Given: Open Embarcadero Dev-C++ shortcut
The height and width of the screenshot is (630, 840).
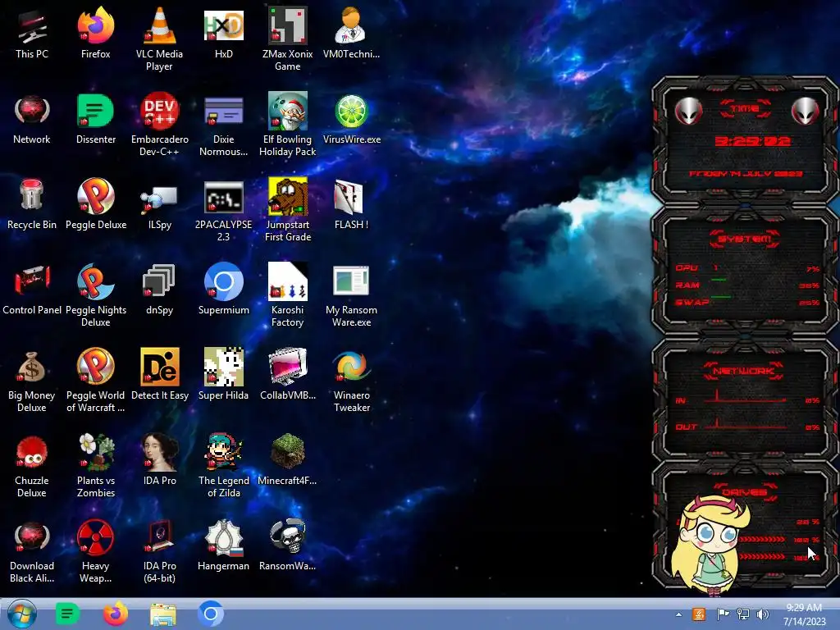Looking at the screenshot, I should 159,111.
